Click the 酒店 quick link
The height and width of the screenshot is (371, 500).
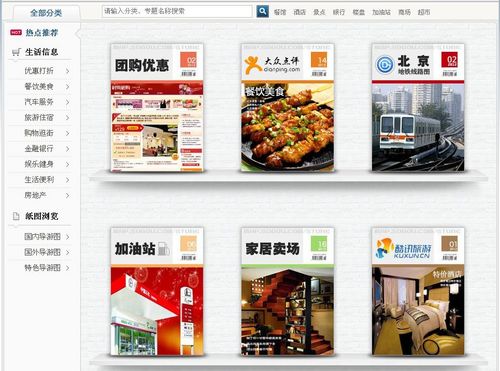tap(300, 12)
